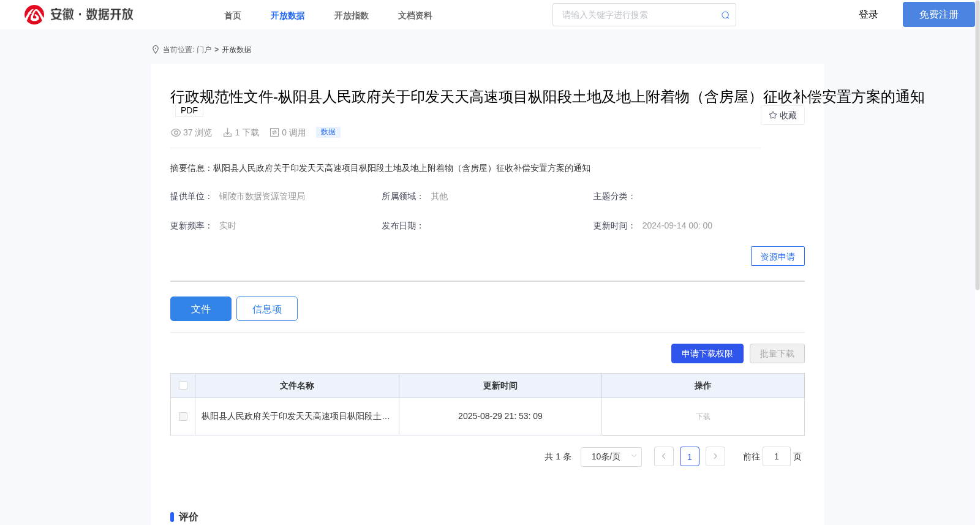Click the PDF format tag

pos(189,110)
